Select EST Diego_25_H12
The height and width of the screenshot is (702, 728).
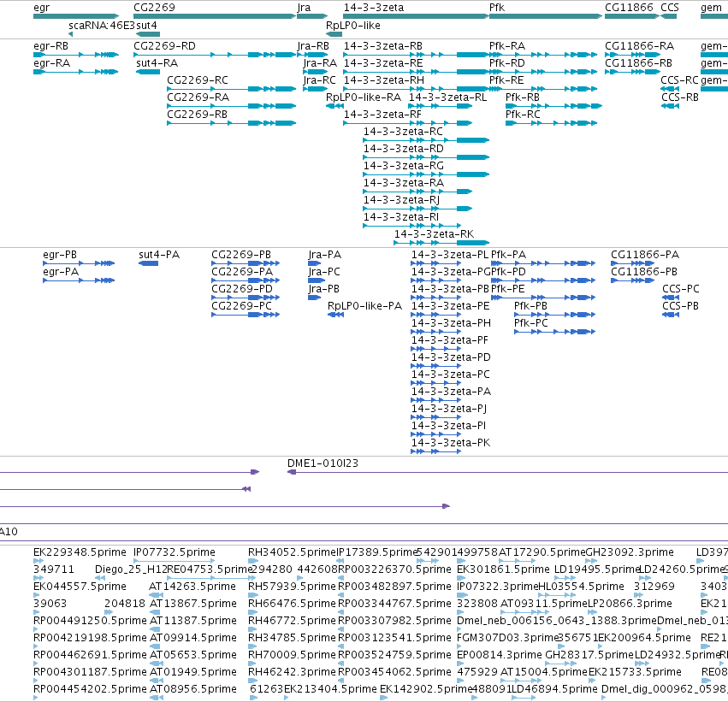point(100,578)
